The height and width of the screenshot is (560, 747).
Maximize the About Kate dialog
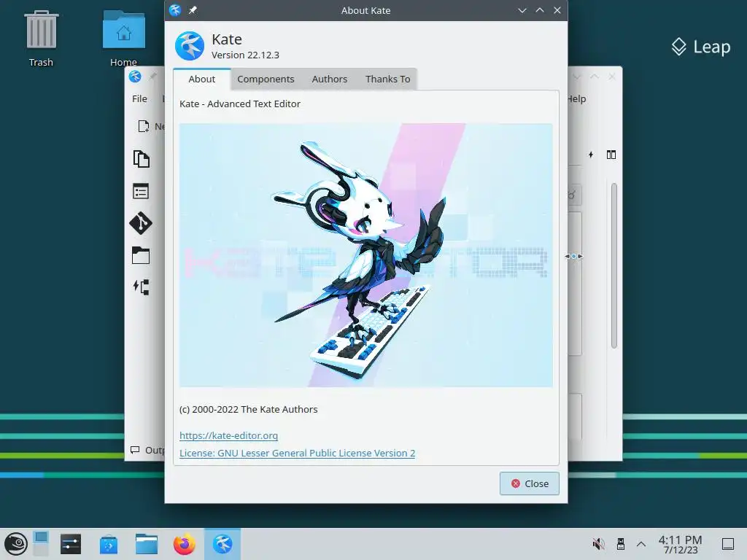coord(540,10)
